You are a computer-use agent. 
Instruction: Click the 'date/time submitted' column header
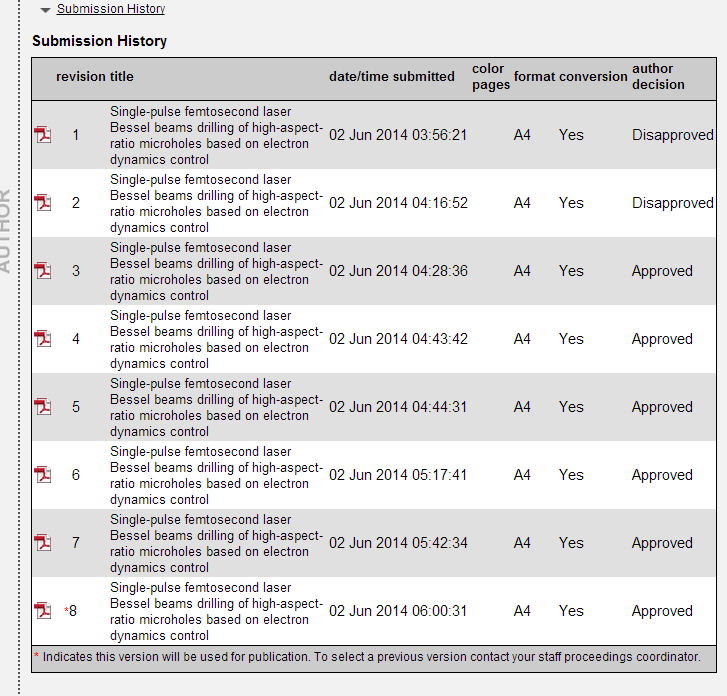[392, 77]
